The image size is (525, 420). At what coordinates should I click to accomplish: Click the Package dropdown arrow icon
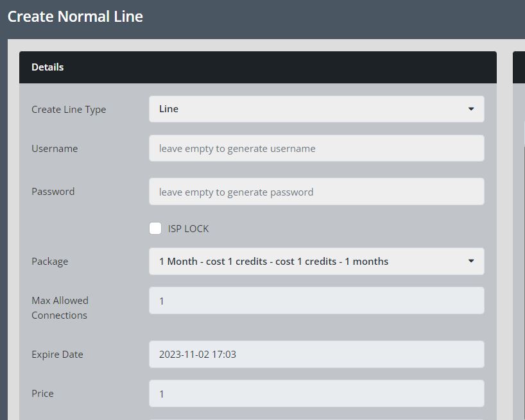[x=471, y=262]
